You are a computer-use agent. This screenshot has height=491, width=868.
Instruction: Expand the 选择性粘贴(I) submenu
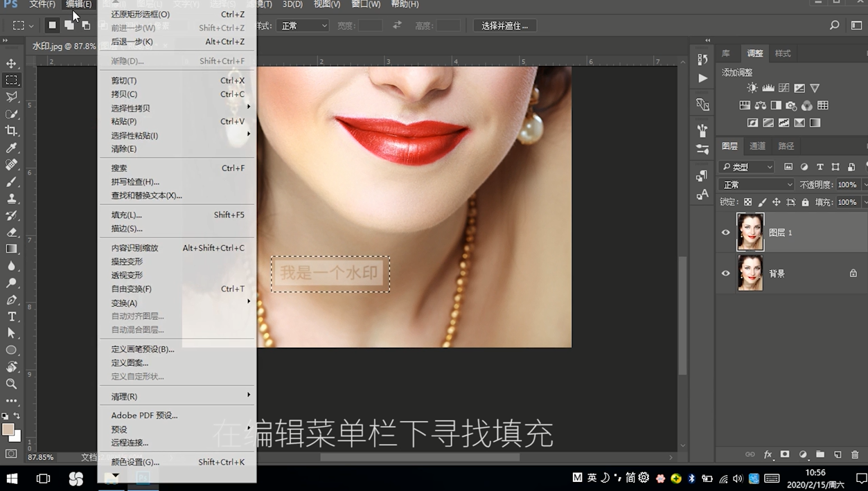[x=177, y=136]
